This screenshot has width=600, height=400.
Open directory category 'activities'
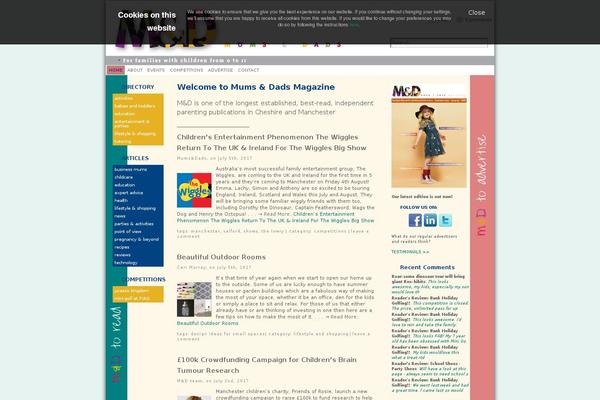pos(124,98)
